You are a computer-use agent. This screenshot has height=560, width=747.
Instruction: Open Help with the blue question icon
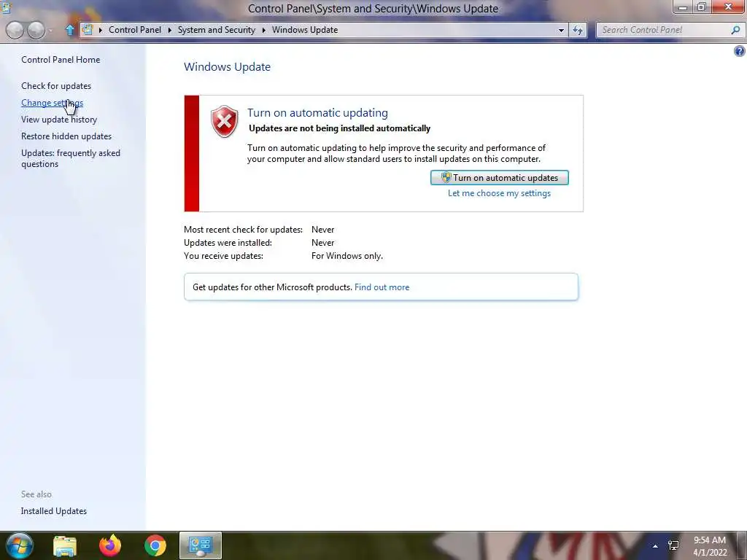tap(740, 51)
